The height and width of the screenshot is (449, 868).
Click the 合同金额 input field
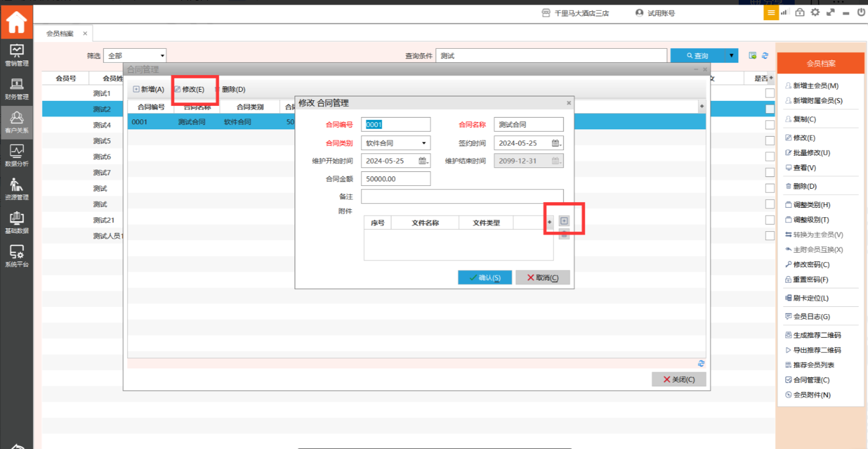point(395,179)
